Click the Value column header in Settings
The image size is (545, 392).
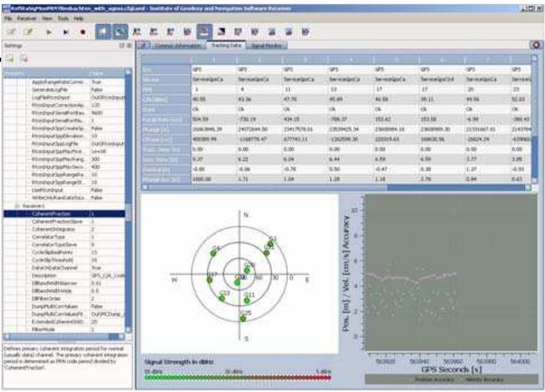click(107, 73)
